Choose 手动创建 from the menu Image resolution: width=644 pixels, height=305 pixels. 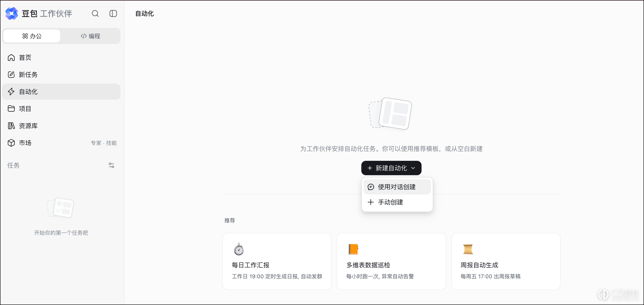coord(397,202)
